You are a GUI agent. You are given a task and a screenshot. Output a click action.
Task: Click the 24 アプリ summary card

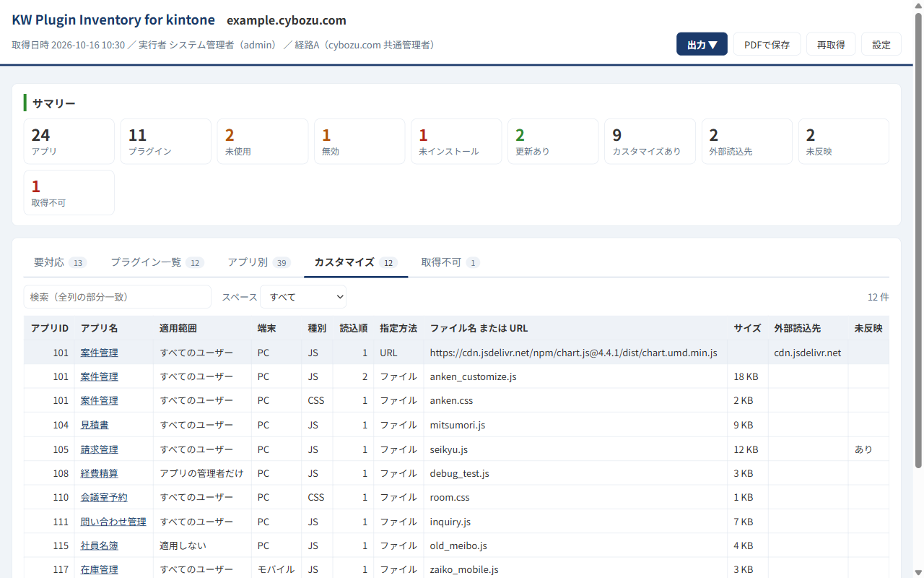(x=69, y=142)
